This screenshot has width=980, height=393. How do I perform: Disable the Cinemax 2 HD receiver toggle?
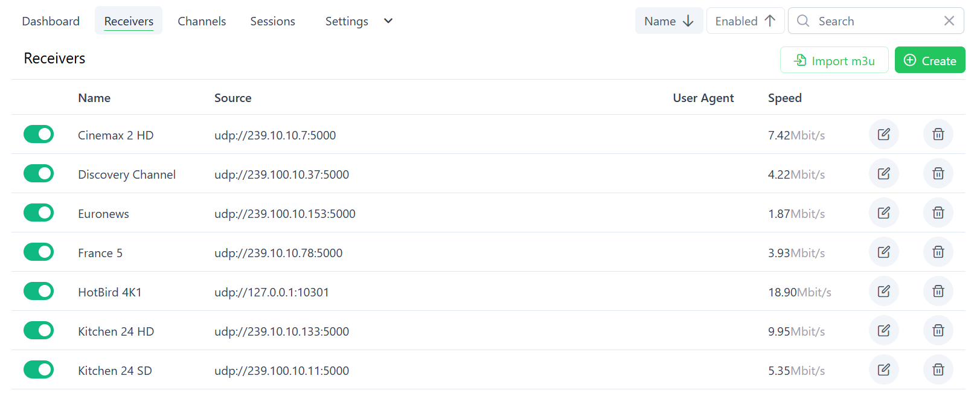coord(39,134)
